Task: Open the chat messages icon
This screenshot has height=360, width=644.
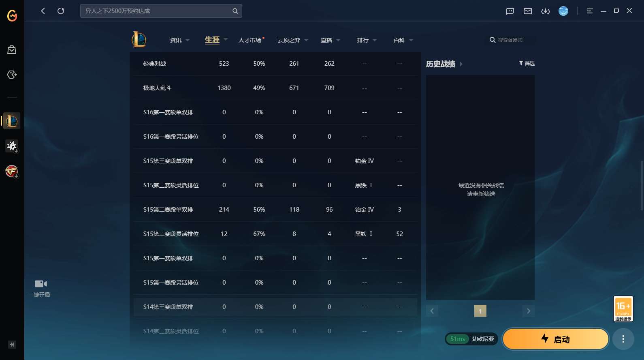Action: click(x=510, y=11)
